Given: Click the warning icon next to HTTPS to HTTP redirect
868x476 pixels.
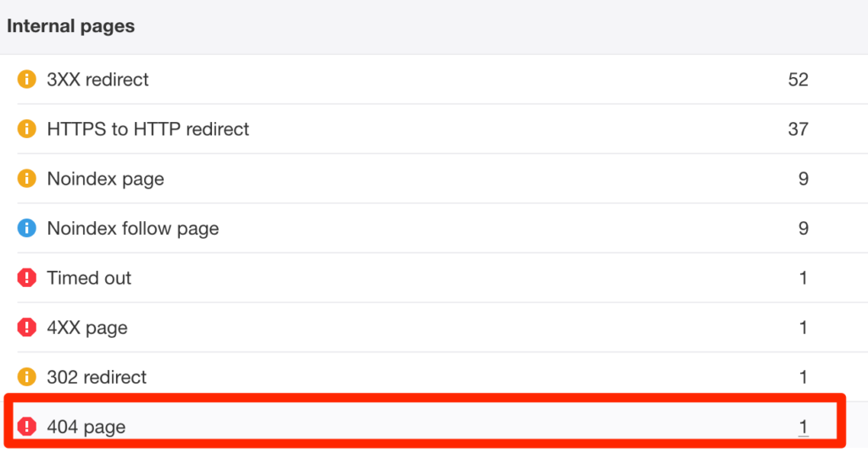Looking at the screenshot, I should (26, 129).
